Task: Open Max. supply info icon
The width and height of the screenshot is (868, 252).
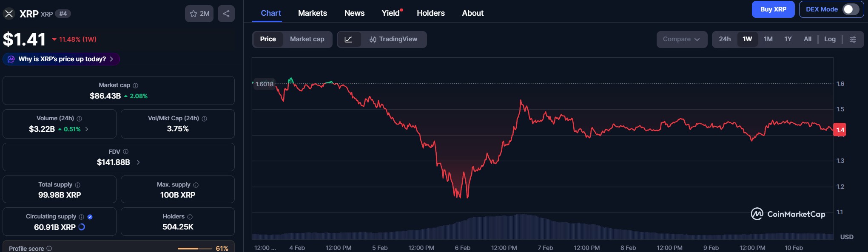Action: 196,185
